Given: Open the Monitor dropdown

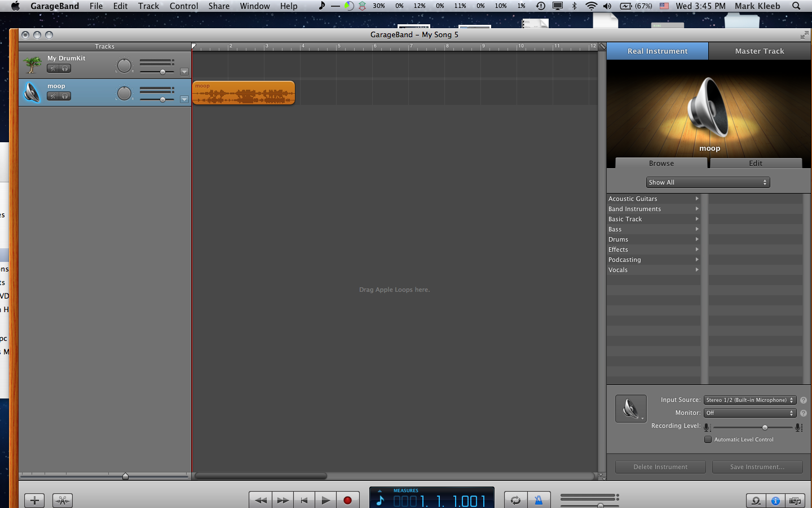Looking at the screenshot, I should coord(750,413).
